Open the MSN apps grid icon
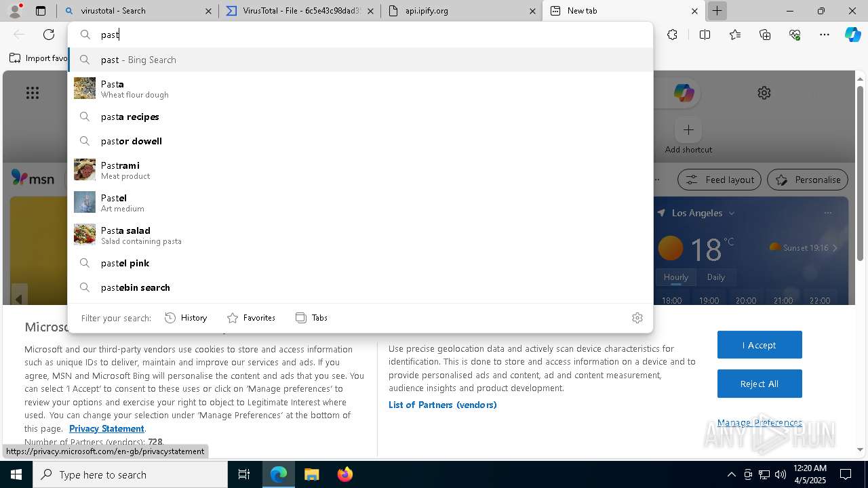The width and height of the screenshot is (868, 488). [x=33, y=93]
